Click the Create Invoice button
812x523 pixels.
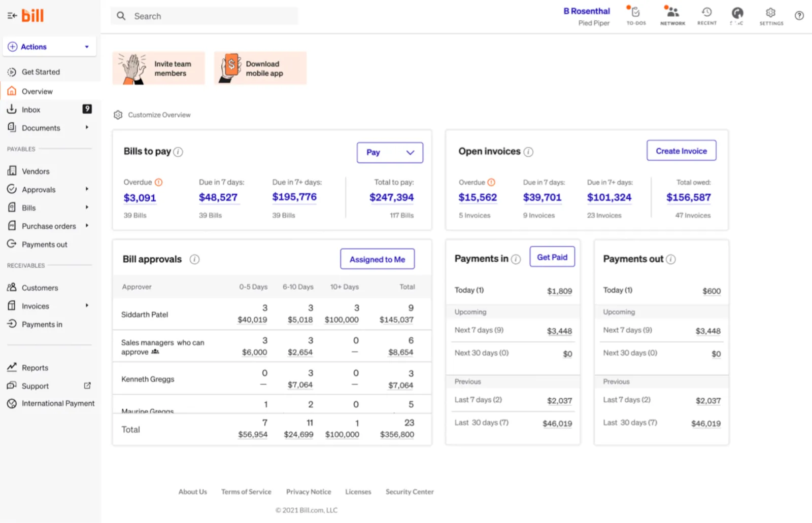tap(681, 150)
